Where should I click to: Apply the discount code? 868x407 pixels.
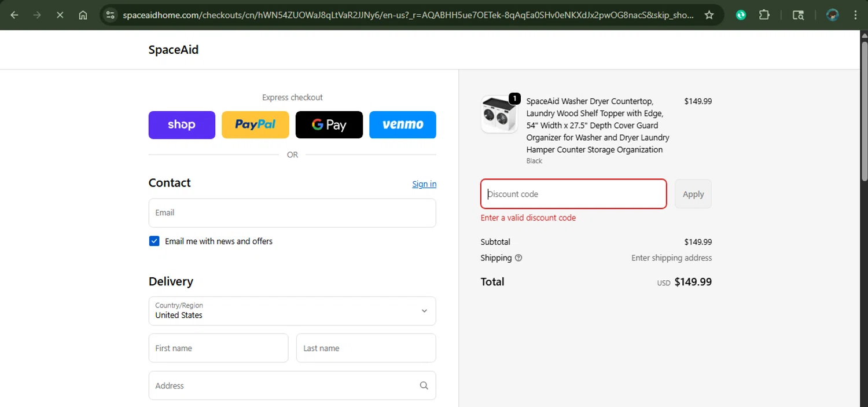[x=693, y=194]
